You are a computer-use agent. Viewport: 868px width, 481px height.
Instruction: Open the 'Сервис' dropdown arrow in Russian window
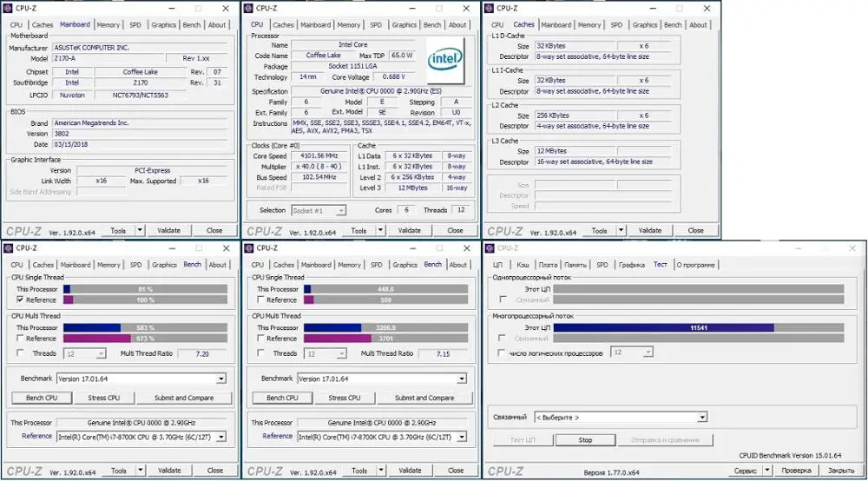click(767, 470)
